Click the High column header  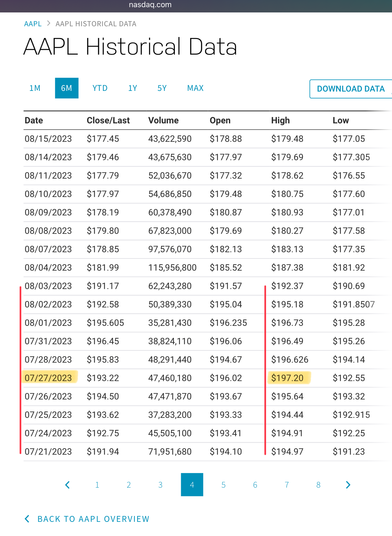click(281, 121)
